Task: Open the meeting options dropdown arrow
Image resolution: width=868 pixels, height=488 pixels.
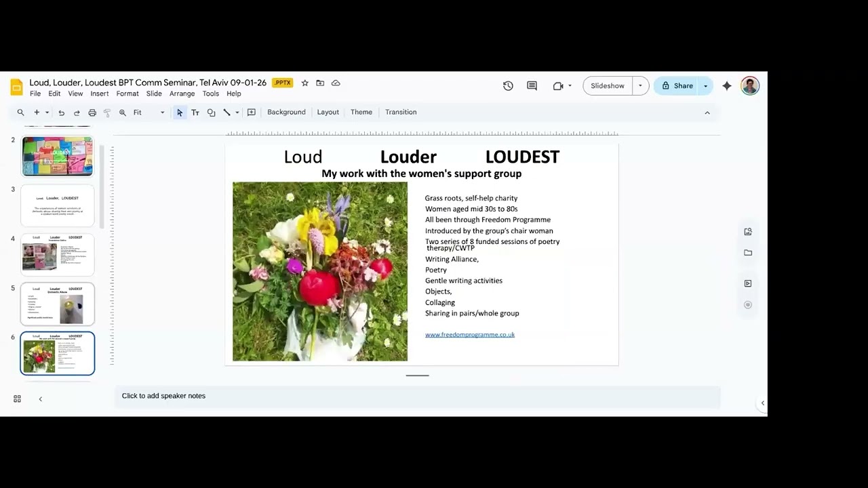Action: pos(570,86)
